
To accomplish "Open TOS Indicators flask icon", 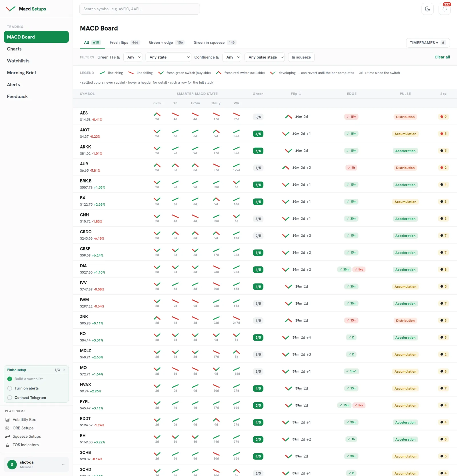I will tap(7, 445).
